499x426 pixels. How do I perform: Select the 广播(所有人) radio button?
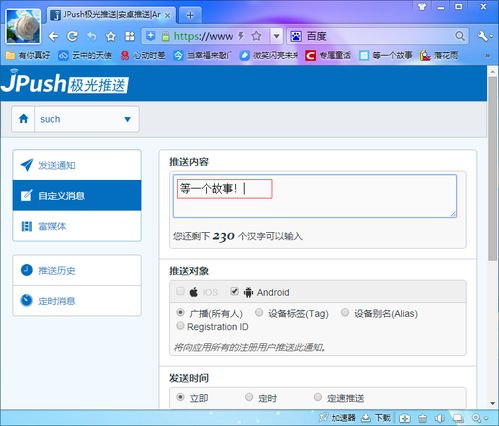click(180, 312)
